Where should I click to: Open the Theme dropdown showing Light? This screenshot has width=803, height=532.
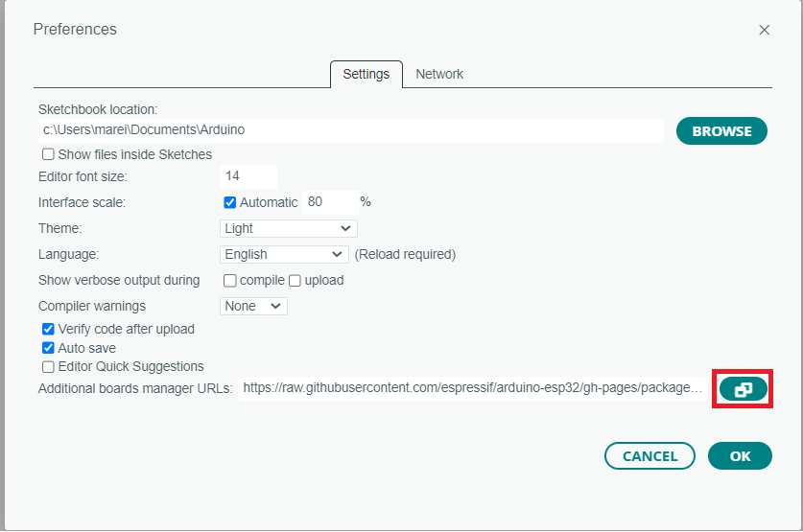(289, 229)
